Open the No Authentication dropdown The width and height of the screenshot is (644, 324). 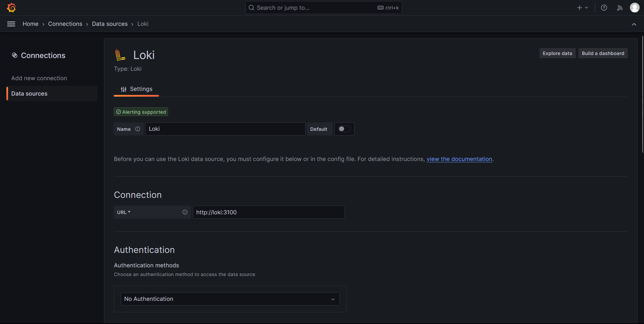(230, 299)
